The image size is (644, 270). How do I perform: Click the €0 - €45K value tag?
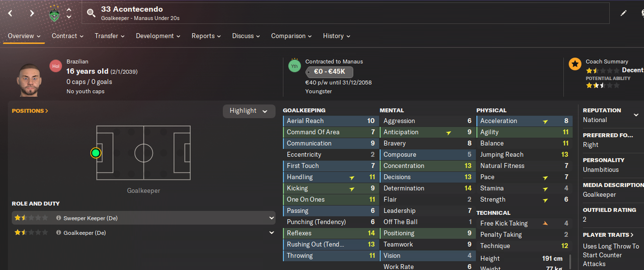[x=330, y=72]
